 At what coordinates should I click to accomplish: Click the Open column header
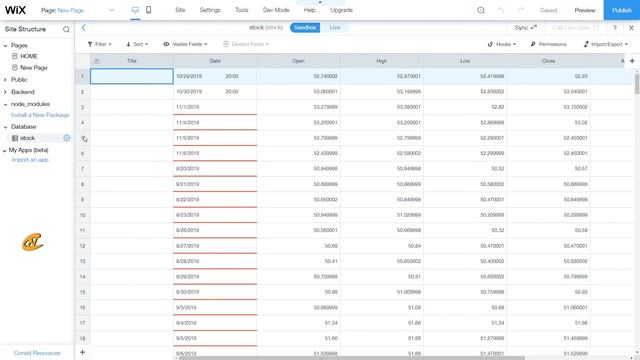click(x=298, y=61)
